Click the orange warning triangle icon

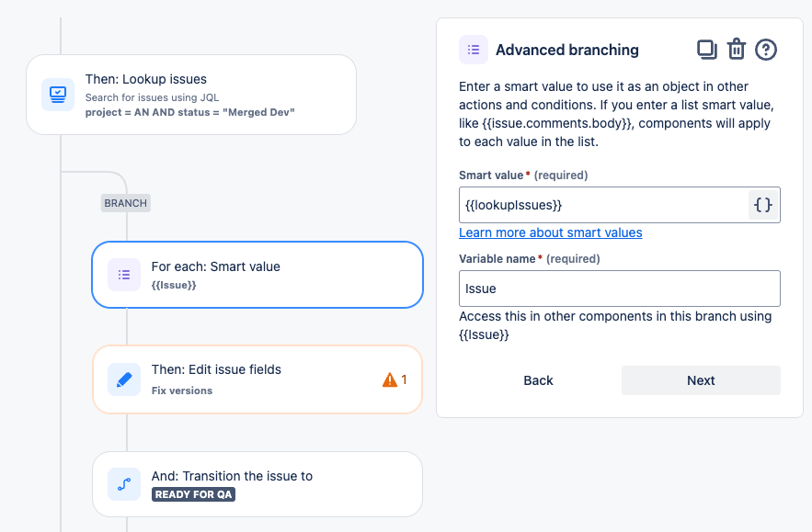[390, 379]
